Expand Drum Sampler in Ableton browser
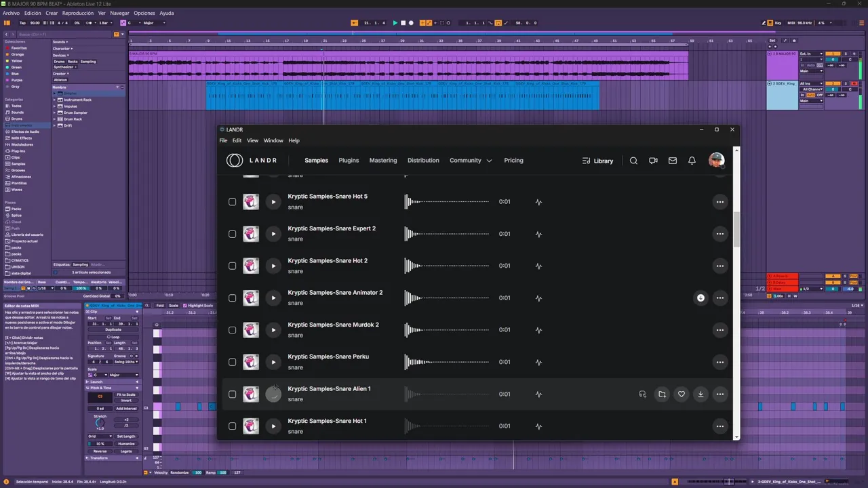Viewport: 868px width, 488px height. click(x=54, y=113)
